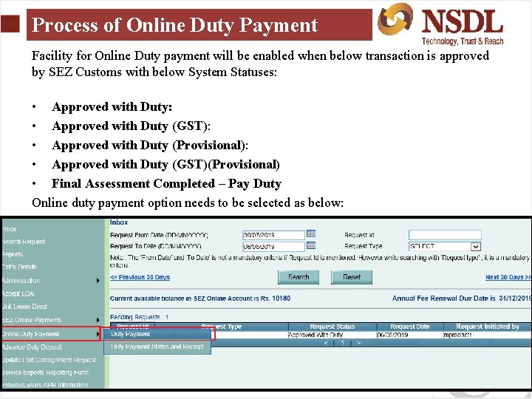Image resolution: width=532 pixels, height=399 pixels.
Task: Go to next results page arrow
Action: (358, 343)
